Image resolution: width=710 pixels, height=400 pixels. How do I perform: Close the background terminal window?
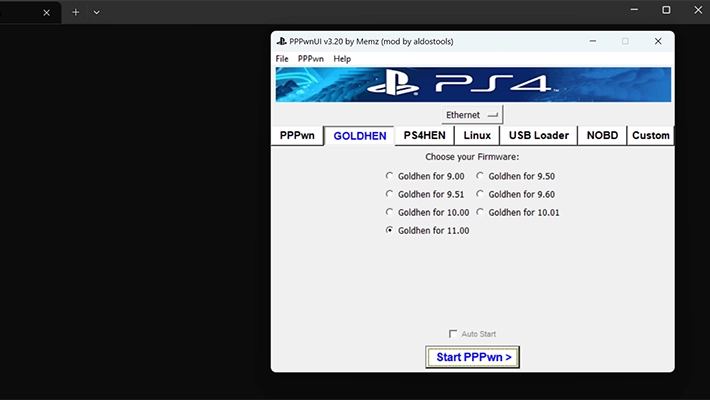tap(698, 10)
